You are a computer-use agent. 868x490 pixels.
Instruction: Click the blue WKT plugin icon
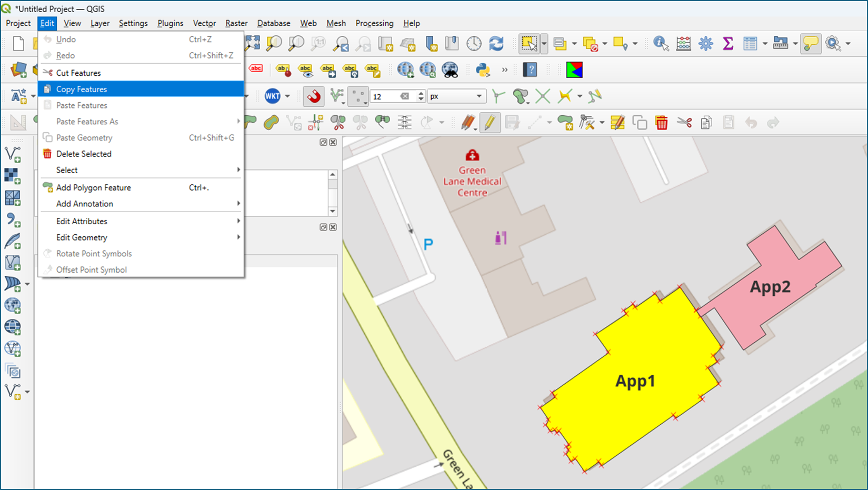(272, 96)
